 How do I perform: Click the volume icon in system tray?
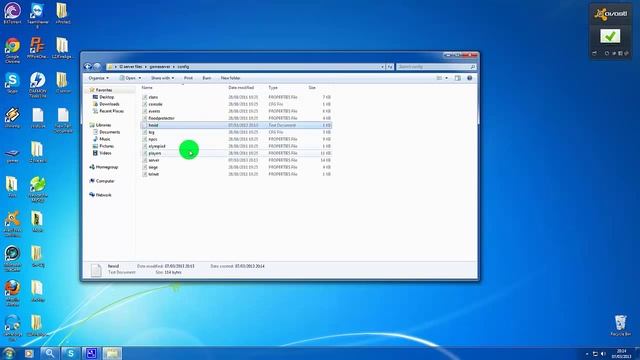pyautogui.click(x=604, y=353)
